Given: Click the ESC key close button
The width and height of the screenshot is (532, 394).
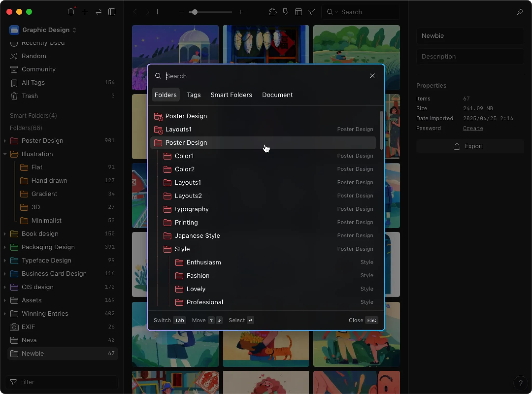Looking at the screenshot, I should coord(371,320).
